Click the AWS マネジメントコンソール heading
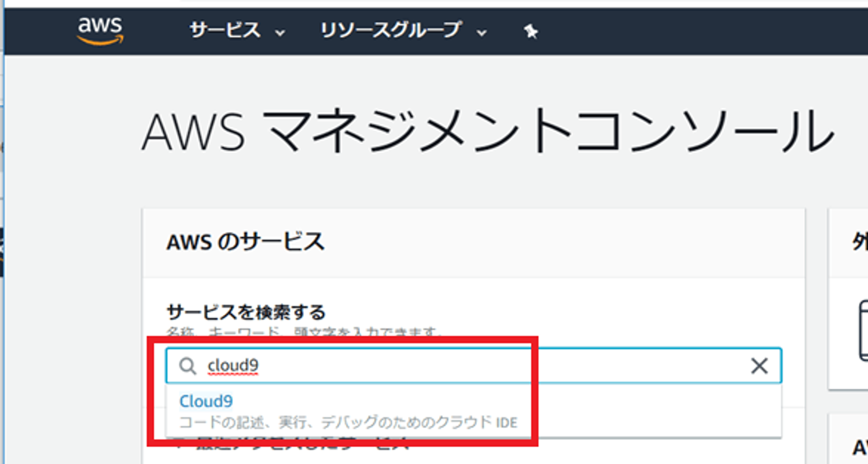 click(x=487, y=132)
